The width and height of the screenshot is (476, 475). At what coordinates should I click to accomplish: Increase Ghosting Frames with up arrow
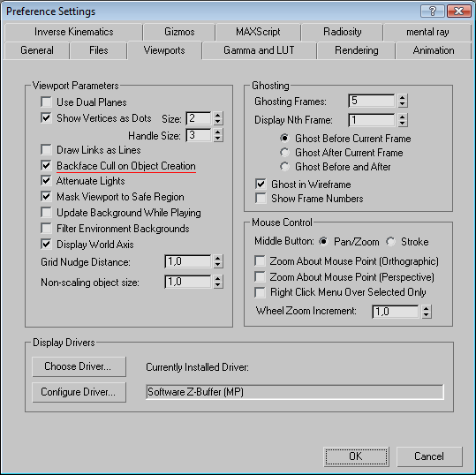coord(402,98)
